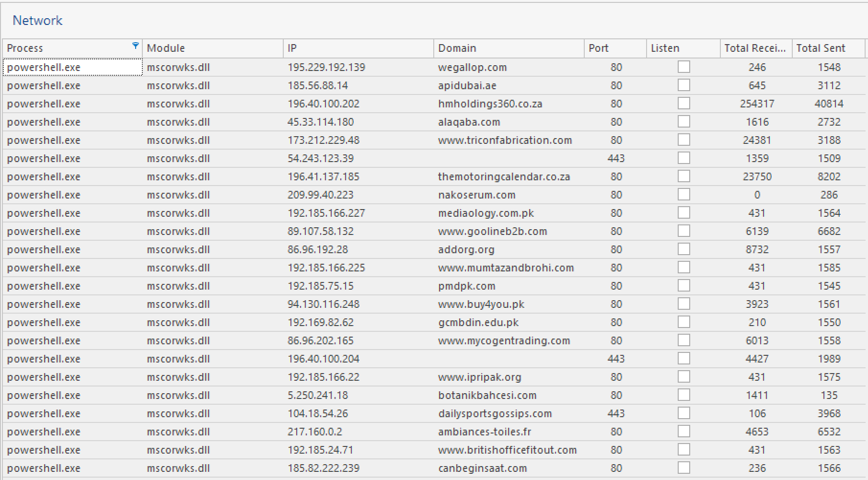Viewport: 868px width, 480px height.
Task: Sort by the Total Received column
Action: pos(755,48)
